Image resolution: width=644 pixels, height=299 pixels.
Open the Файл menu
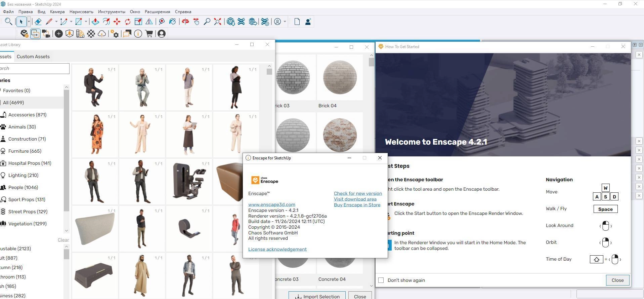(8, 12)
